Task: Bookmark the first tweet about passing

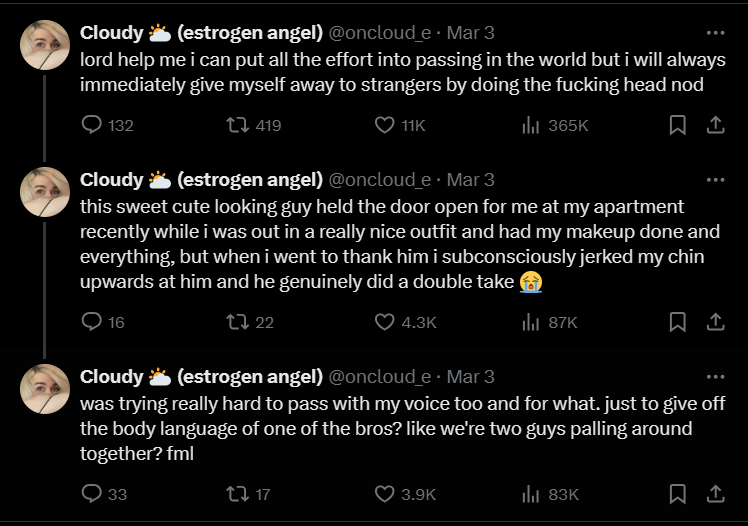Action: click(x=677, y=125)
